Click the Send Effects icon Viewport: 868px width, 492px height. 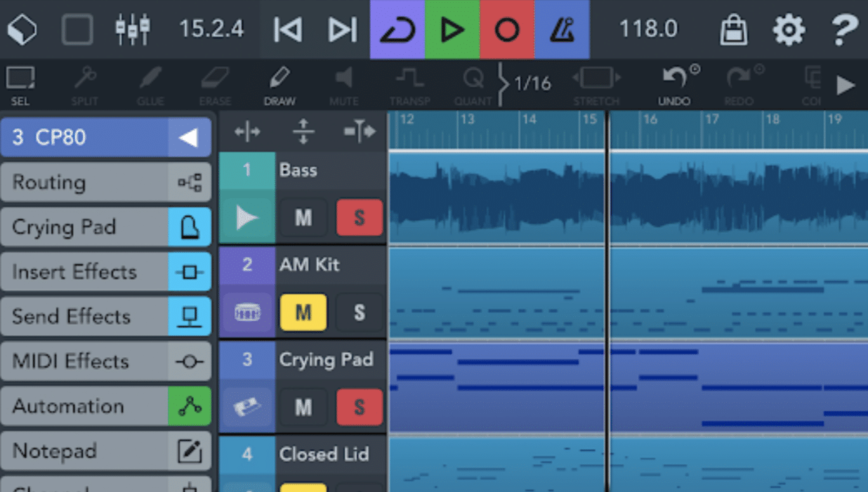click(190, 316)
